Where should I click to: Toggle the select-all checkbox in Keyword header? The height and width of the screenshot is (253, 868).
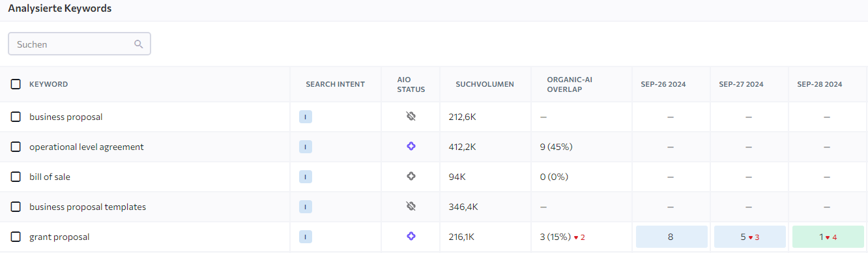pos(16,84)
